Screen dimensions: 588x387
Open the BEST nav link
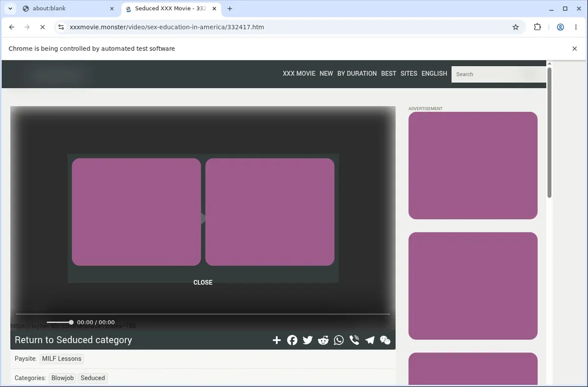click(x=389, y=73)
